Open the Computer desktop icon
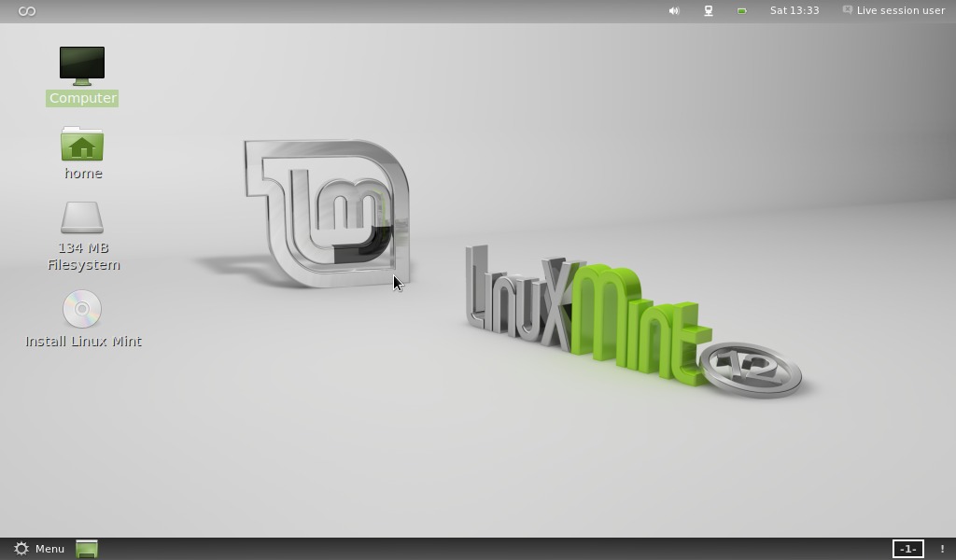The width and height of the screenshot is (956, 560). (82, 65)
